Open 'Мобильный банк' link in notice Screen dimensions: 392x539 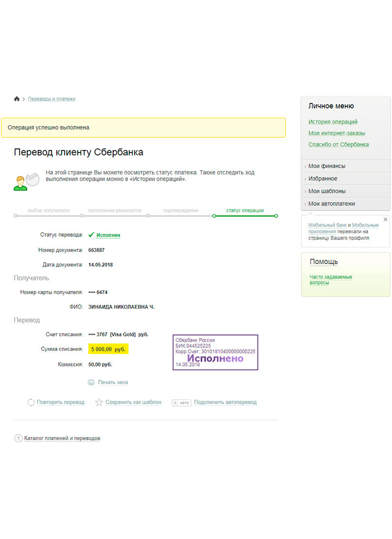pos(328,225)
